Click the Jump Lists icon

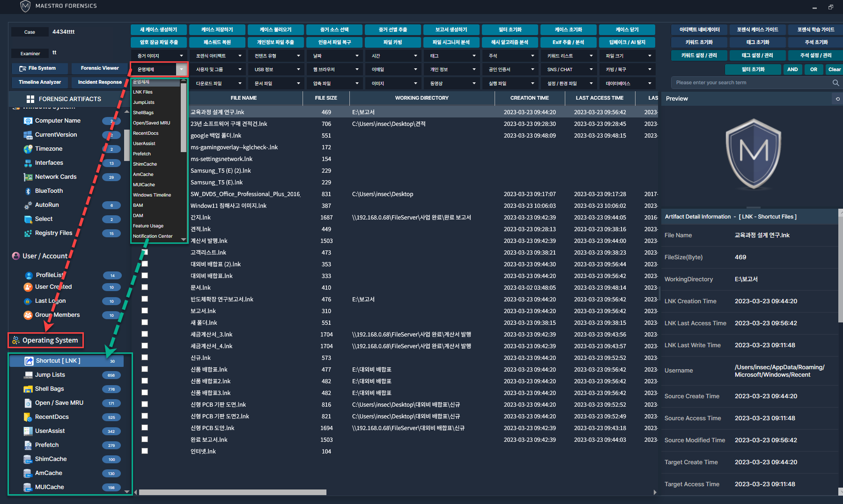point(28,375)
